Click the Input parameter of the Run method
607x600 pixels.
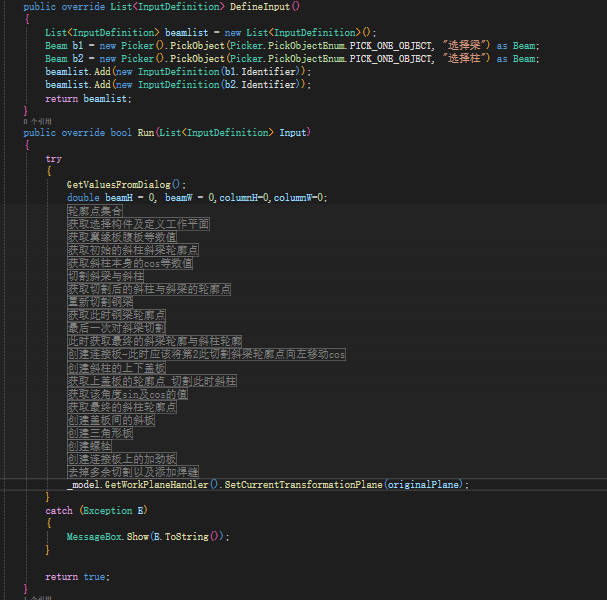pyautogui.click(x=293, y=132)
